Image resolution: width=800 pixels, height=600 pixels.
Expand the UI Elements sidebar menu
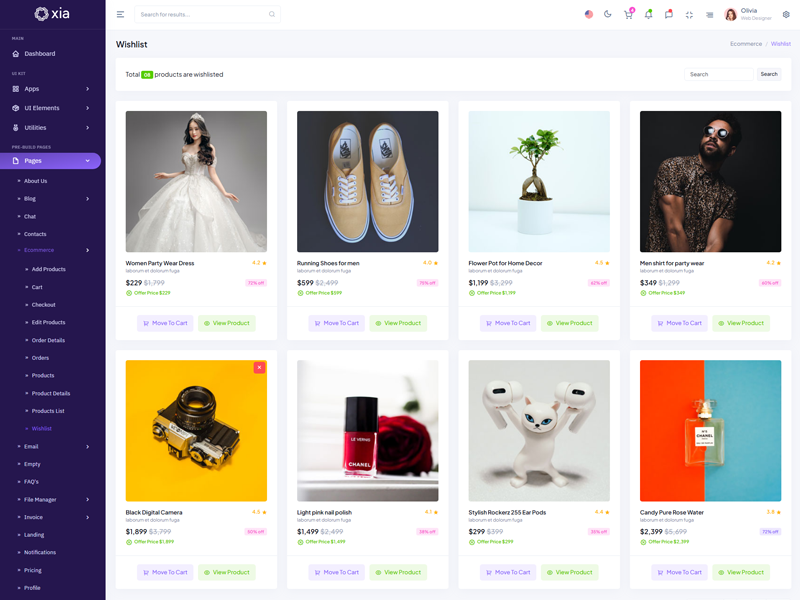[52, 108]
